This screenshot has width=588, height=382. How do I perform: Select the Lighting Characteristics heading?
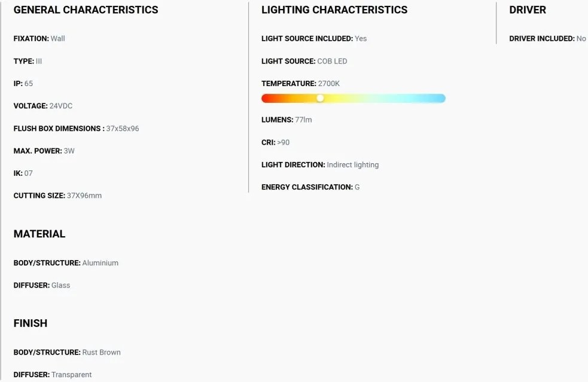pos(334,10)
